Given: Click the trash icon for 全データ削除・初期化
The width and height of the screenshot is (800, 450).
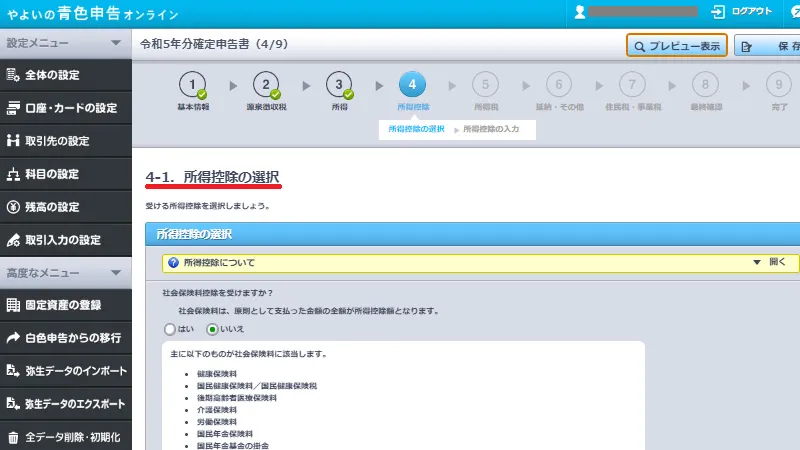Looking at the screenshot, I should tap(13, 437).
